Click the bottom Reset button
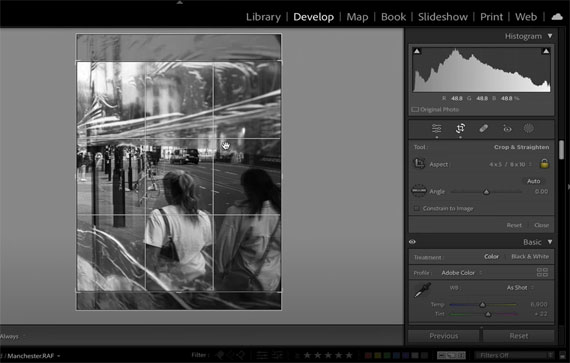570x363 pixels. tap(518, 336)
